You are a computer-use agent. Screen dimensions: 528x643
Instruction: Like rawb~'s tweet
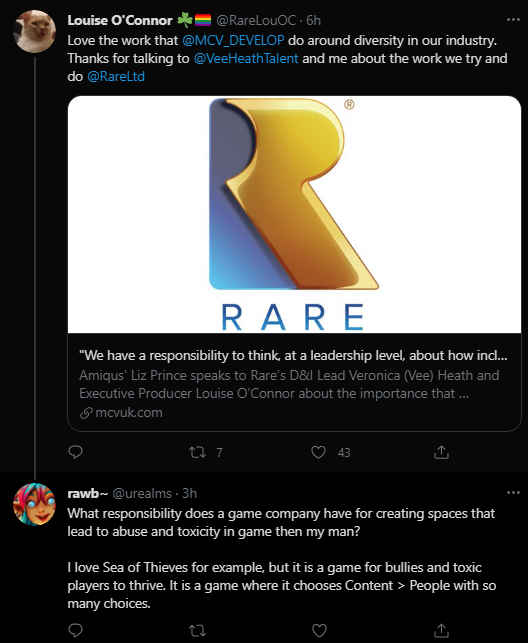point(319,630)
